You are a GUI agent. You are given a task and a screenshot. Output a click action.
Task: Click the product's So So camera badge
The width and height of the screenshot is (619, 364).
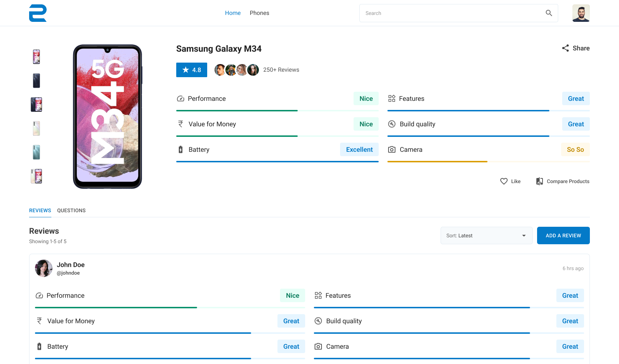[x=575, y=150]
